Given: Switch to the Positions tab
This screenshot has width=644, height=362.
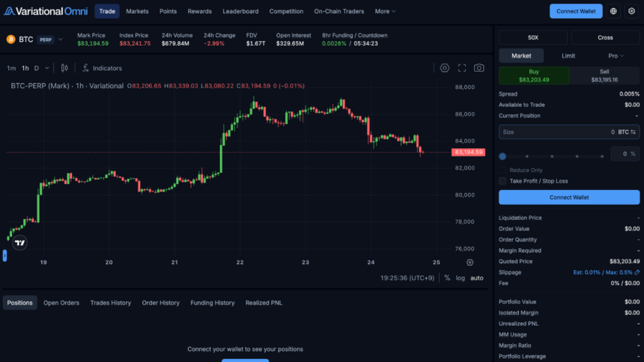Looking at the screenshot, I should click(19, 302).
